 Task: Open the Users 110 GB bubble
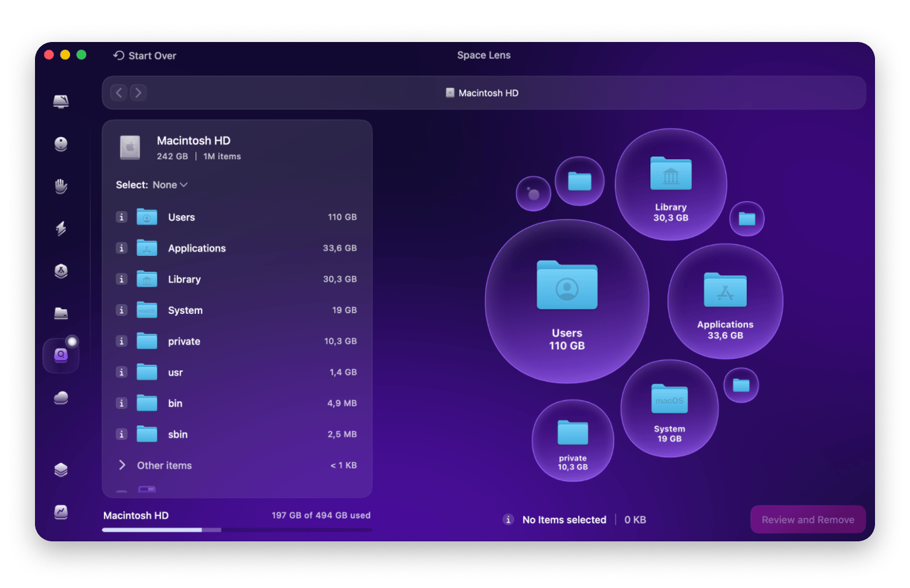[567, 302]
